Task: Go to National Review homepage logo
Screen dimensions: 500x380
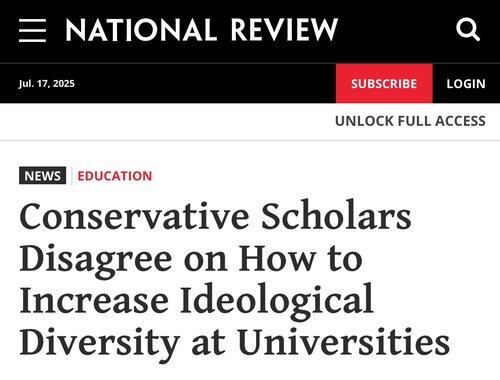Action: 202,30
